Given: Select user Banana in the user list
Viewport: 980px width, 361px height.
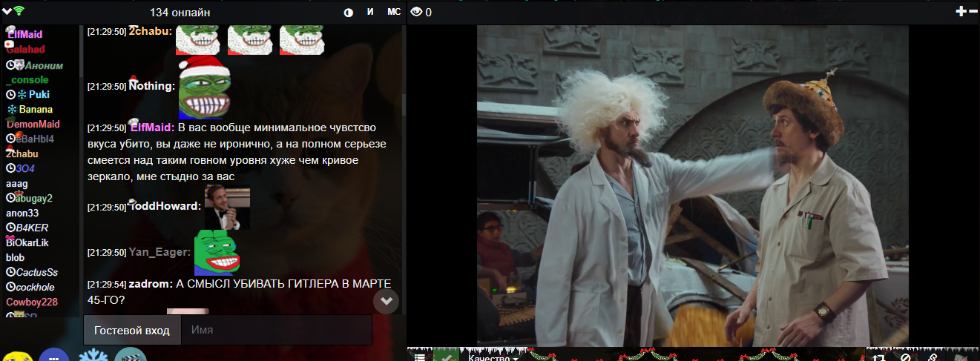Looking at the screenshot, I should (36, 109).
